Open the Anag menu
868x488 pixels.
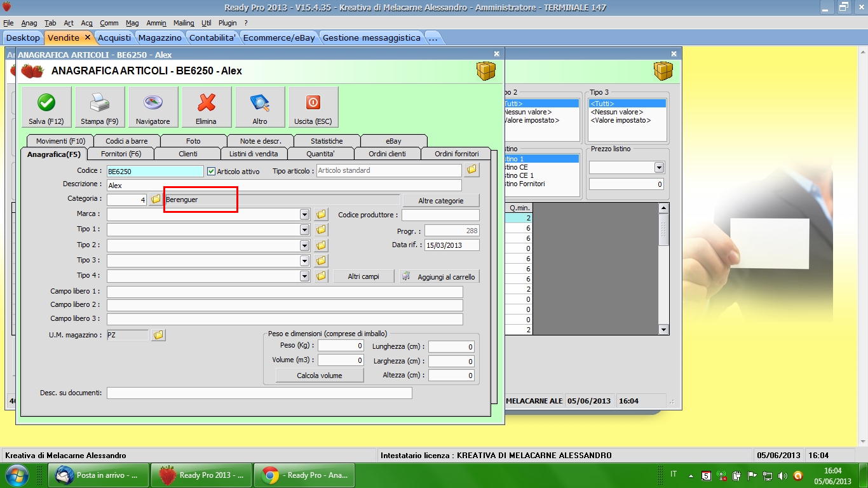(29, 23)
